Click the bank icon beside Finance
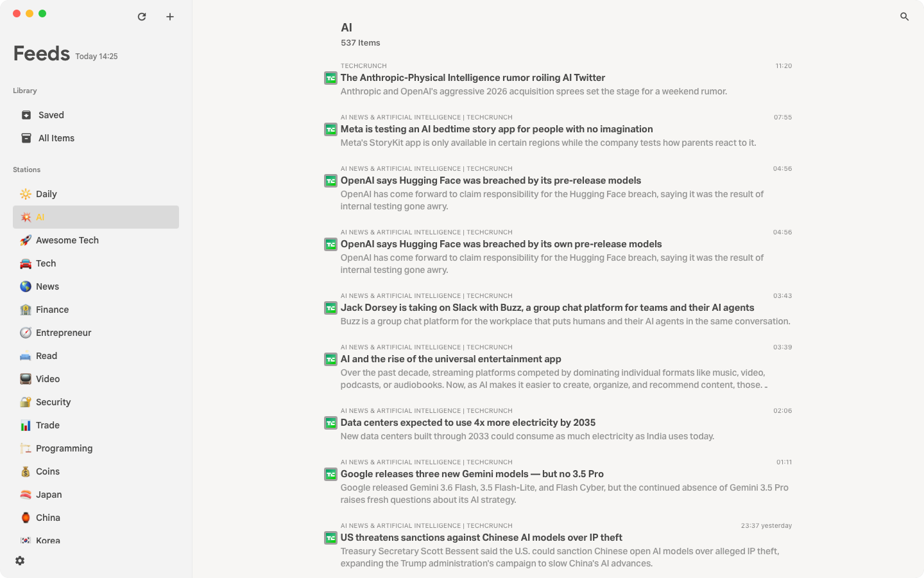The height and width of the screenshot is (578, 924). coord(26,310)
